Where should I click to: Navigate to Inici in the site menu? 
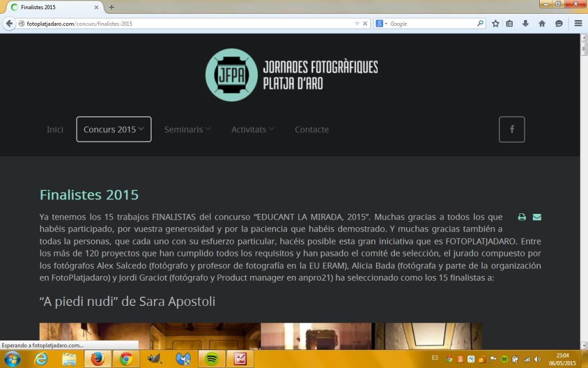55,129
